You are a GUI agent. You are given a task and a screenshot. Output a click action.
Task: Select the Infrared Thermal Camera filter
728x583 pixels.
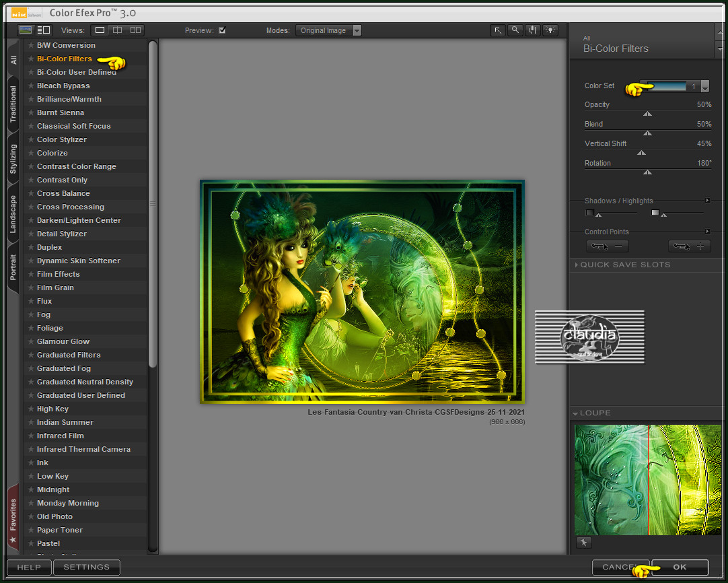pos(83,449)
